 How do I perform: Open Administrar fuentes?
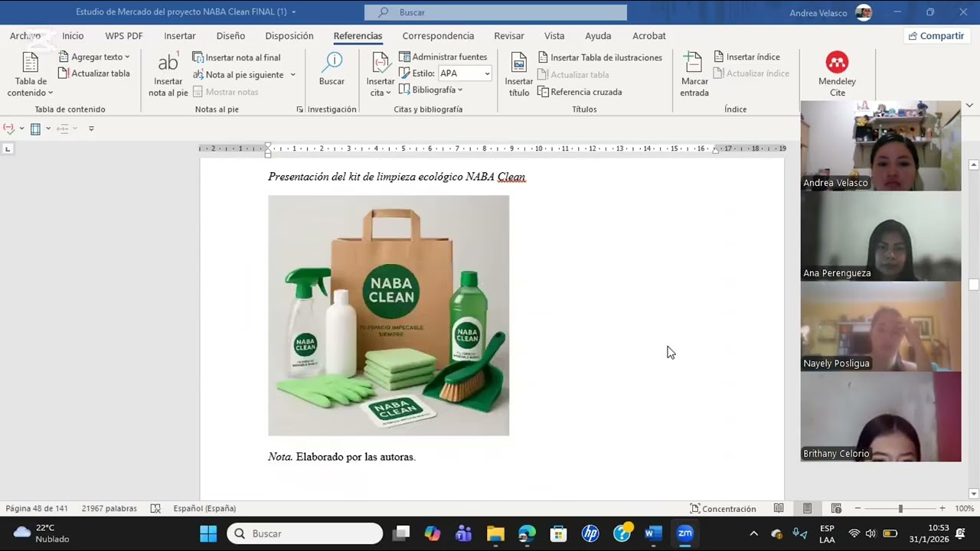(443, 57)
